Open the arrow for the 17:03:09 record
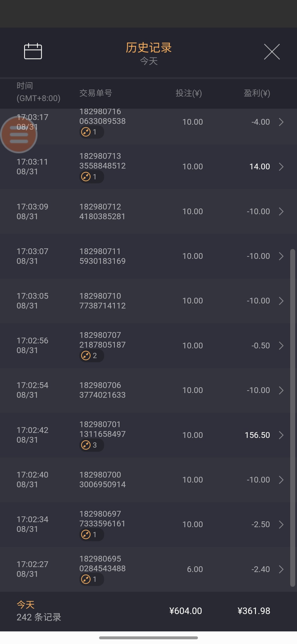Screen dimensions: 297x644 click(x=281, y=211)
